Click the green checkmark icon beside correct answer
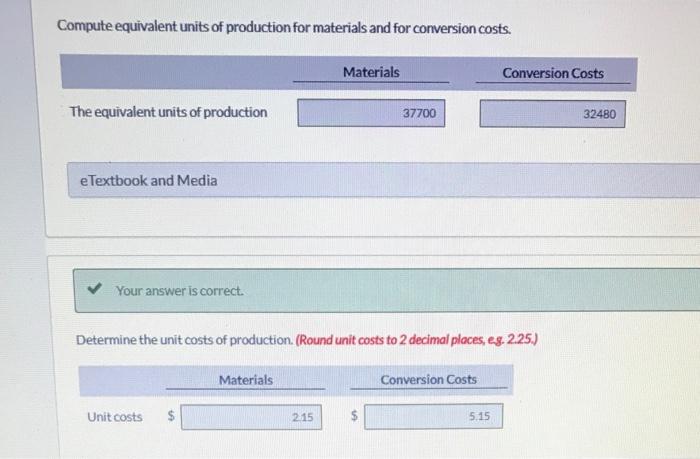The image size is (700, 459). click(95, 288)
